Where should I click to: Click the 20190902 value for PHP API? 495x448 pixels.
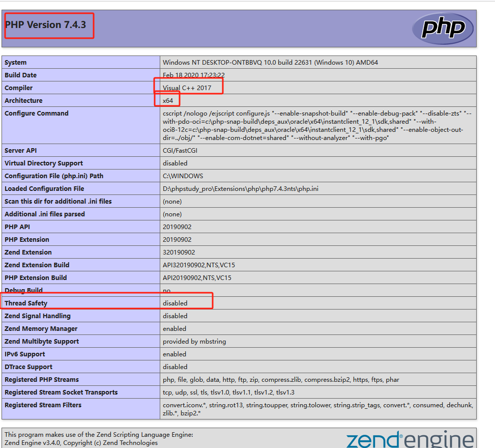pyautogui.click(x=177, y=227)
